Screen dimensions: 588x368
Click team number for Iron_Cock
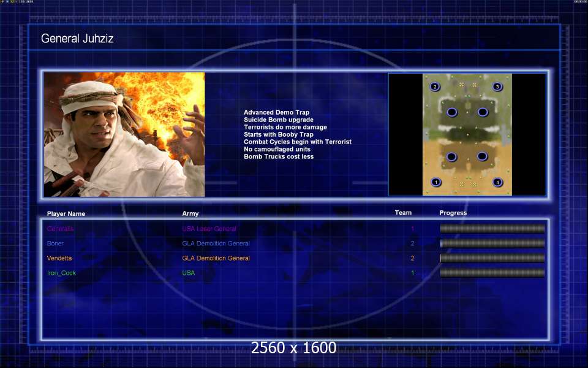tap(412, 273)
